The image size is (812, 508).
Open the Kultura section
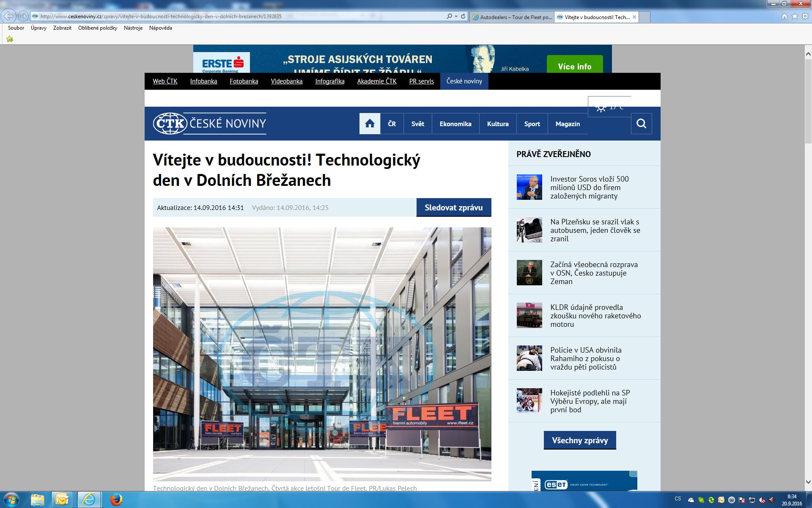coord(498,124)
